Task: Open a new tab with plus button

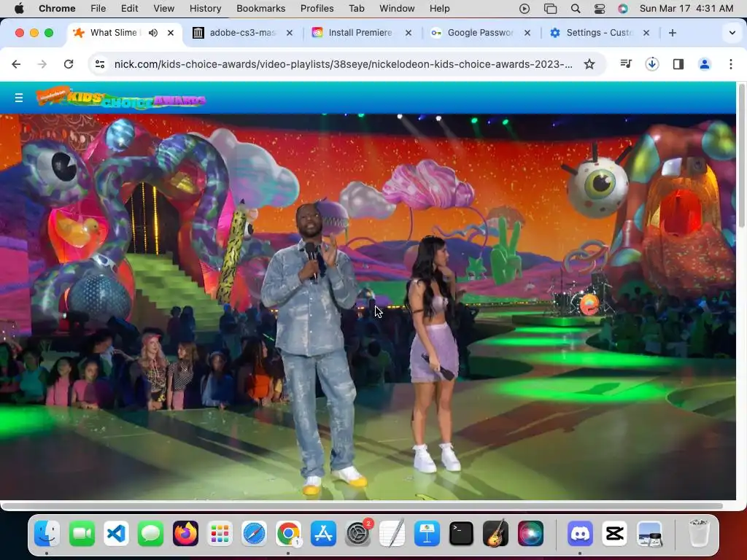Action: point(672,33)
